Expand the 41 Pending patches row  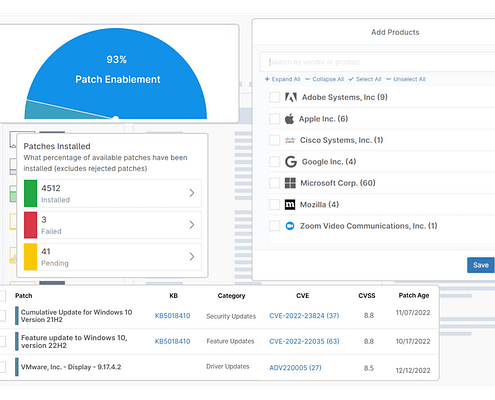tap(113, 257)
